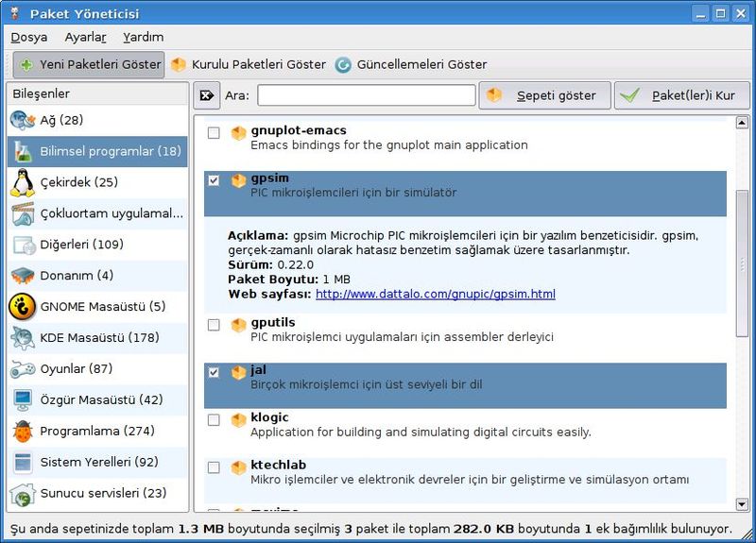Open the Dosya menu
Viewport: 756px width, 543px height.
(x=28, y=37)
